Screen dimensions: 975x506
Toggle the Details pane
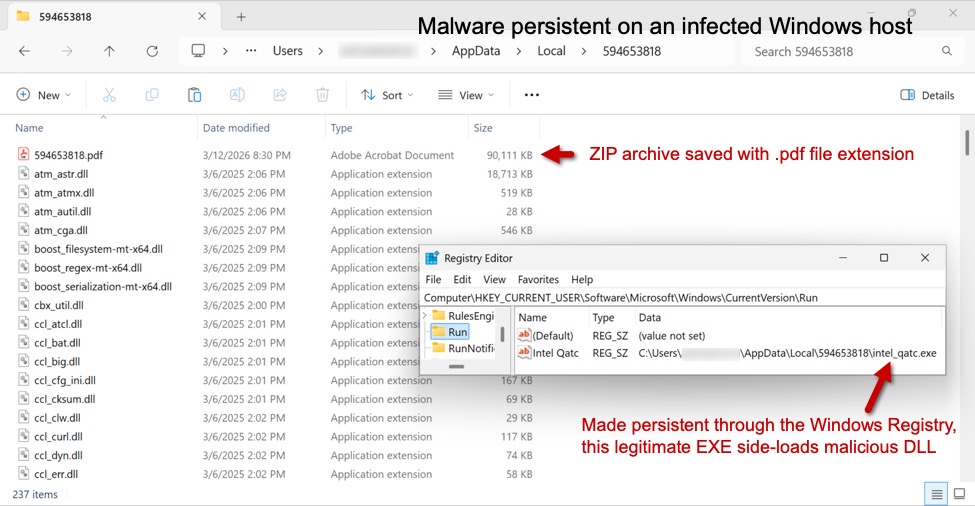pyautogui.click(x=927, y=95)
